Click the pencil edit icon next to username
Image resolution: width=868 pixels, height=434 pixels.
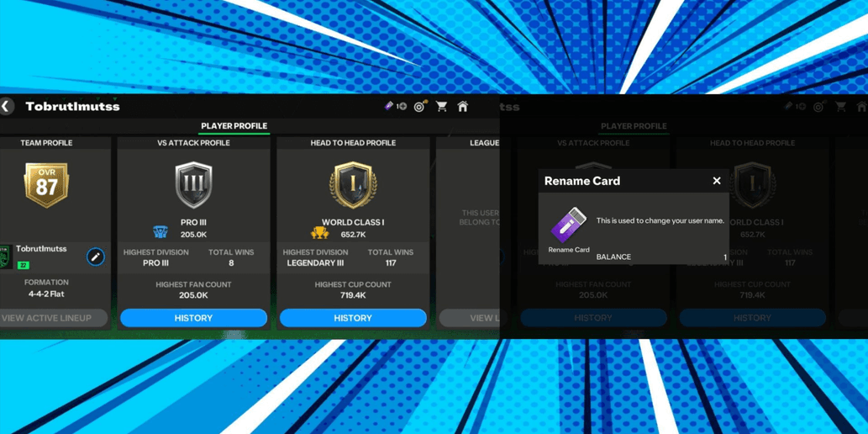(96, 257)
